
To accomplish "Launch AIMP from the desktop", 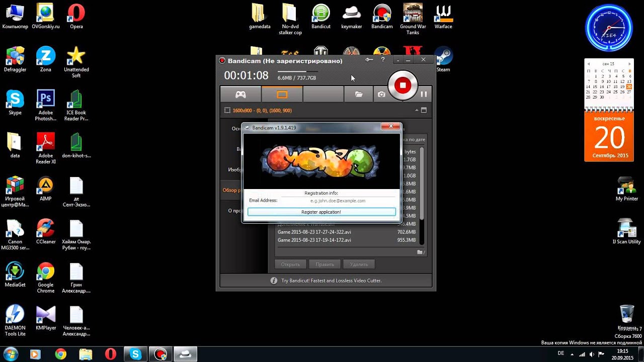I will click(x=45, y=189).
